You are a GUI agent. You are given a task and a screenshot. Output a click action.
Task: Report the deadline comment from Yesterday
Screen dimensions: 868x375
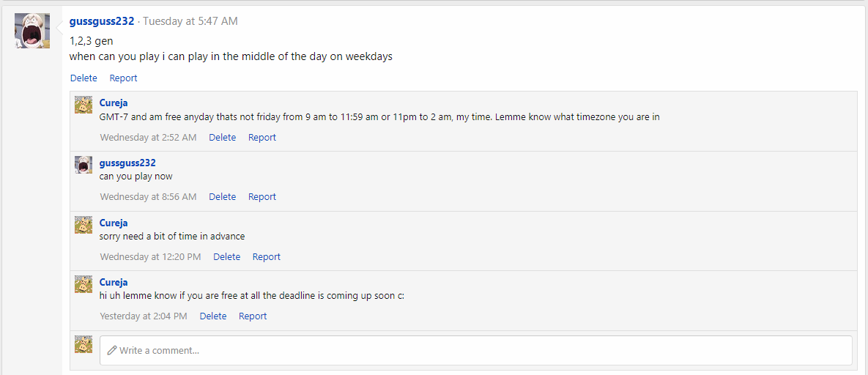pyautogui.click(x=253, y=316)
